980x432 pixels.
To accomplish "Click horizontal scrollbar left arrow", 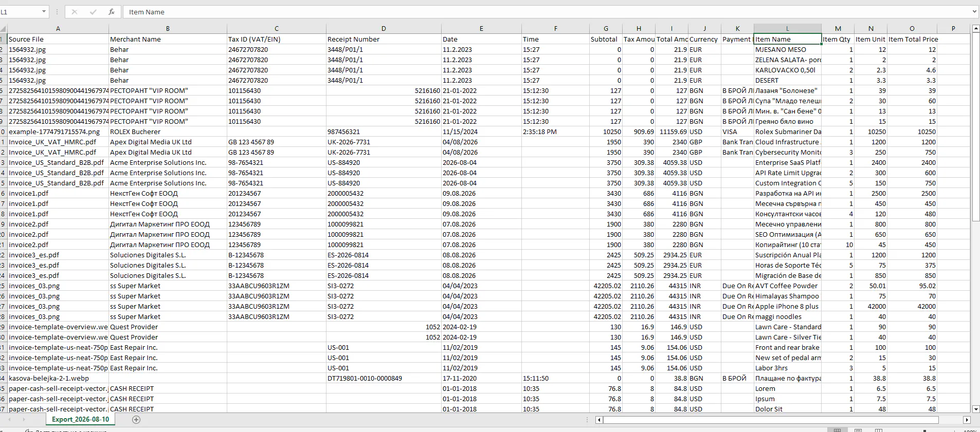I will [599, 420].
